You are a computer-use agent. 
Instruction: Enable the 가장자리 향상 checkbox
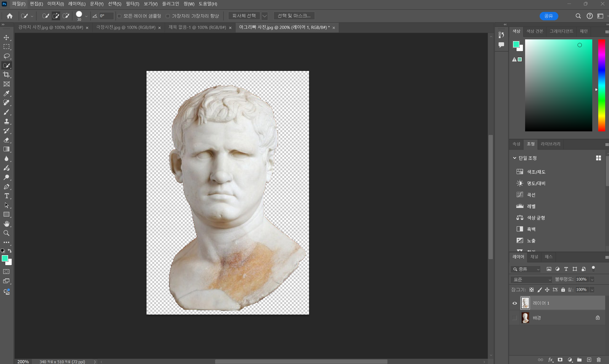point(168,16)
